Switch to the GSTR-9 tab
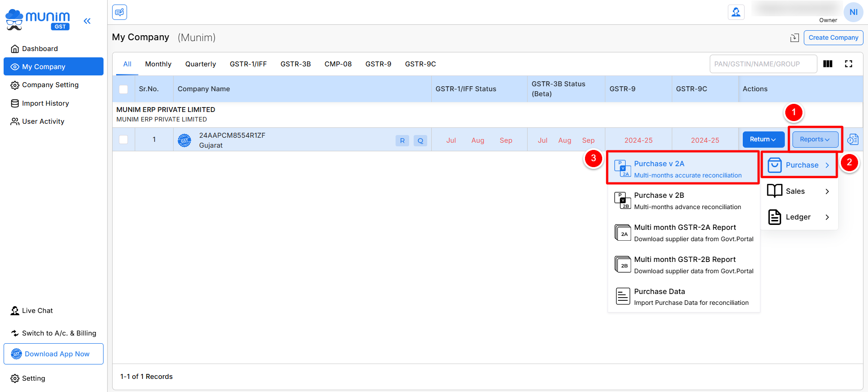The width and height of the screenshot is (868, 392). click(378, 64)
